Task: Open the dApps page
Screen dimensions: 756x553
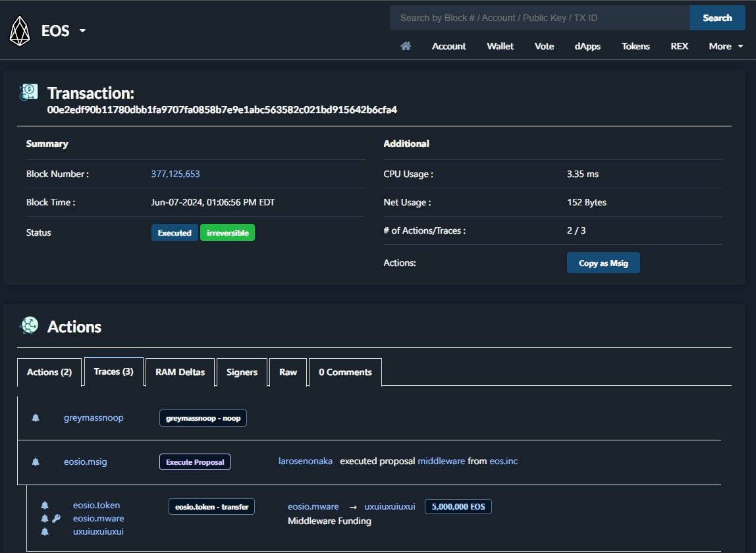Action: click(x=587, y=46)
